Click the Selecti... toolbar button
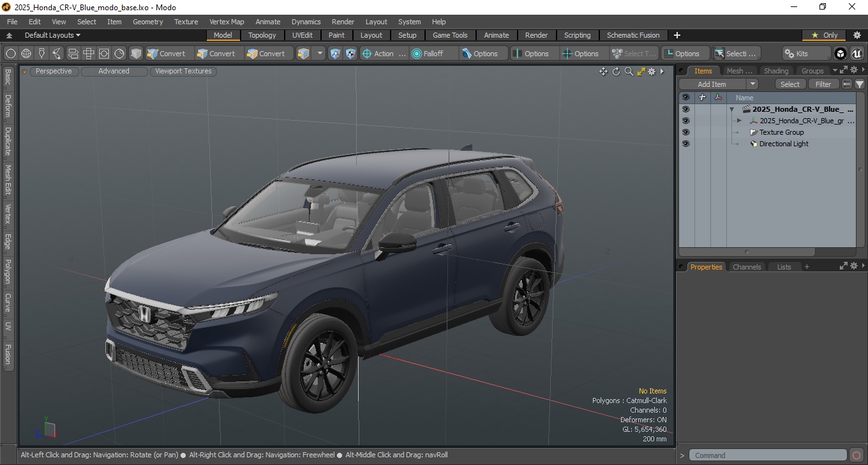The width and height of the screenshot is (868, 465). click(737, 54)
